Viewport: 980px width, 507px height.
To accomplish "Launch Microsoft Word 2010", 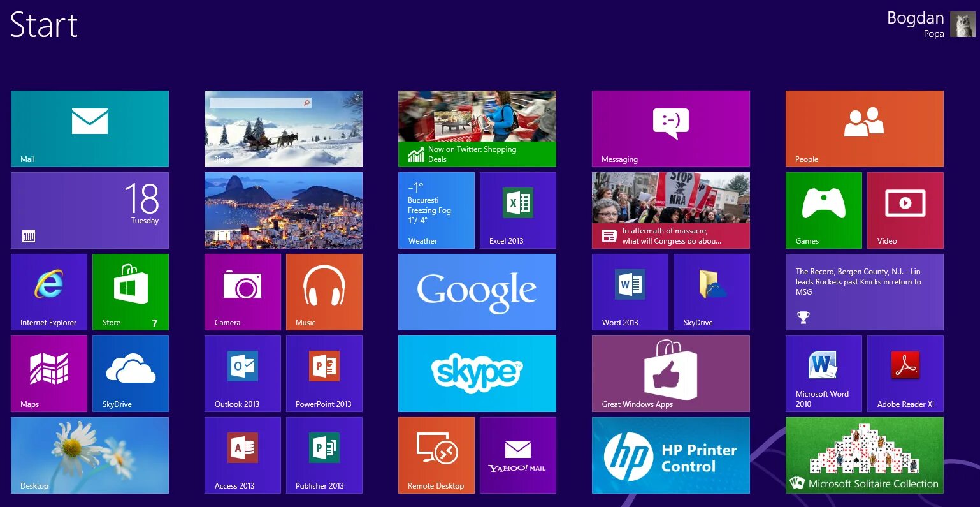I will click(824, 374).
